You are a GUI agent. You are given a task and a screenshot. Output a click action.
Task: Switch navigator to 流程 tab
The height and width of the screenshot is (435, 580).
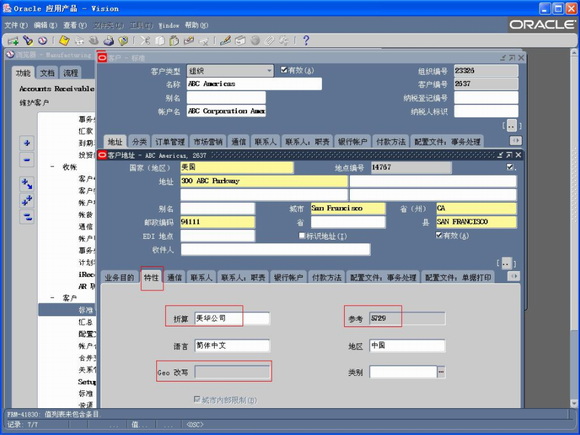coord(70,73)
